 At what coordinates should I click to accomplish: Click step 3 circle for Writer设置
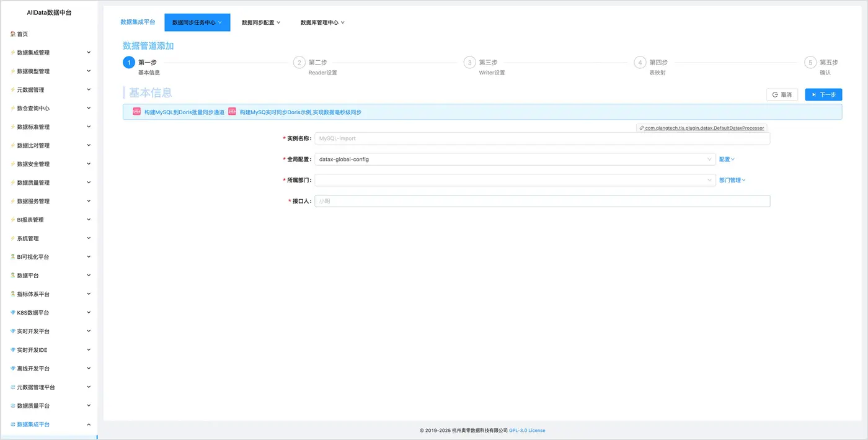[x=470, y=63]
